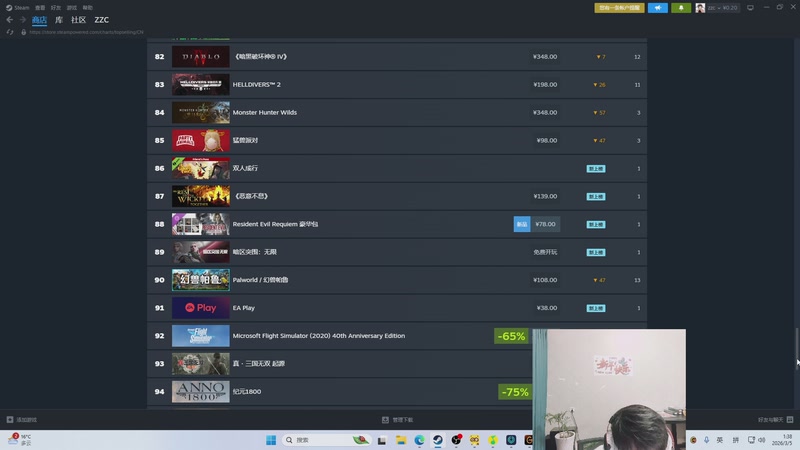Go back with the left arrow
The width and height of the screenshot is (800, 450).
pos(10,19)
